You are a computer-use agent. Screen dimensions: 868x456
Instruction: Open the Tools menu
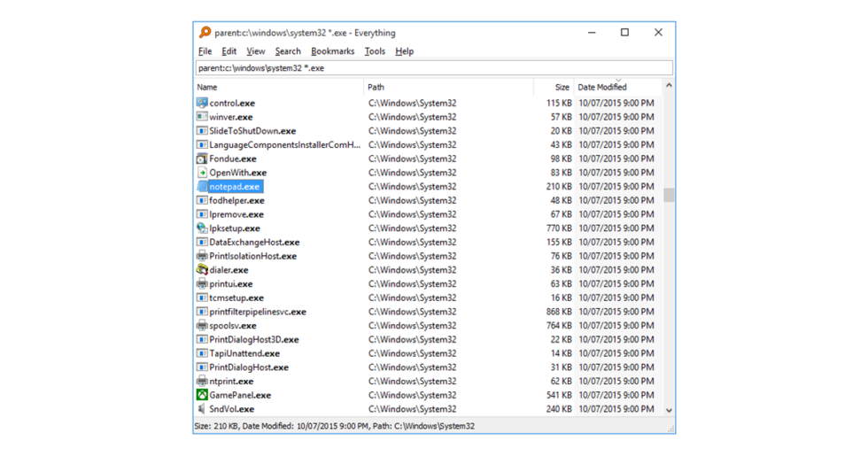tap(375, 51)
